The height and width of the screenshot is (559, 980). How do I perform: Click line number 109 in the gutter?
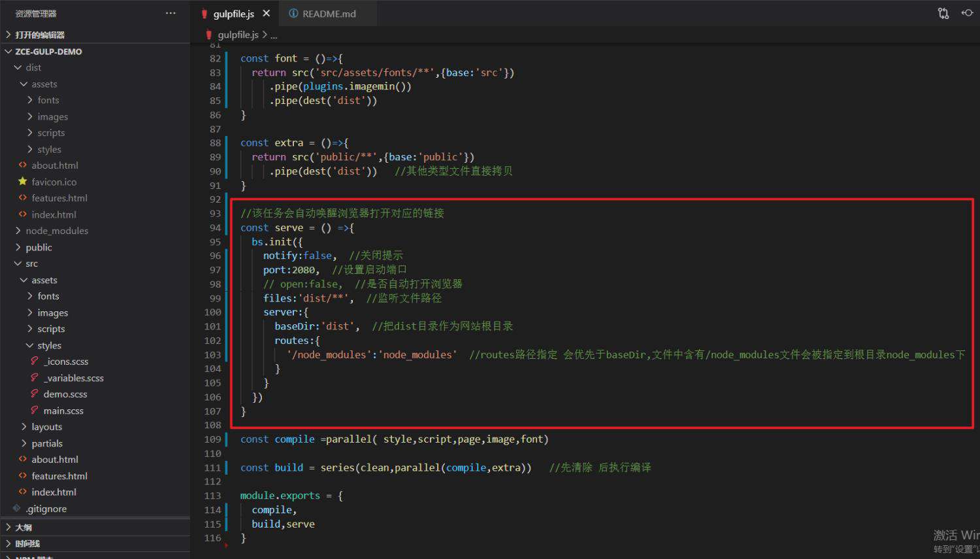click(212, 439)
